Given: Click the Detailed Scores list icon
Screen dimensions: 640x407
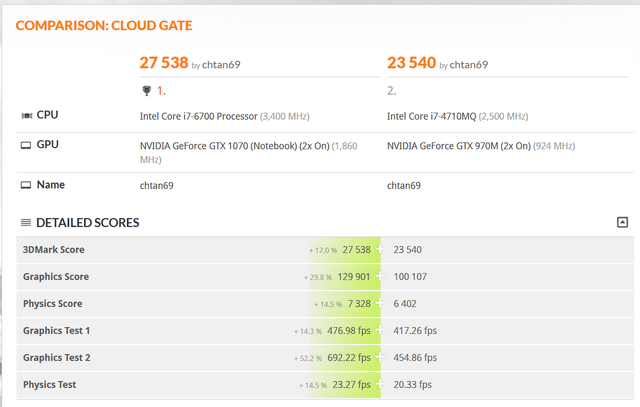Looking at the screenshot, I should click(x=26, y=223).
